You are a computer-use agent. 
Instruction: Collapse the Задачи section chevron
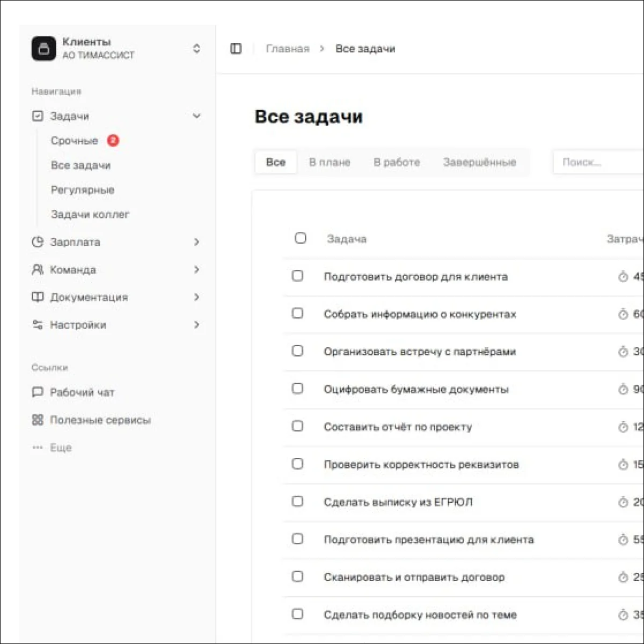(x=197, y=116)
